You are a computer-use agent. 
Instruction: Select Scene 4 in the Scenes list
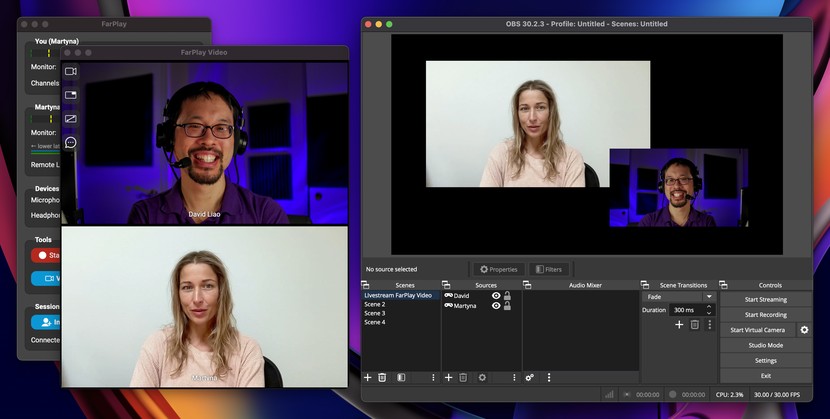click(401, 322)
